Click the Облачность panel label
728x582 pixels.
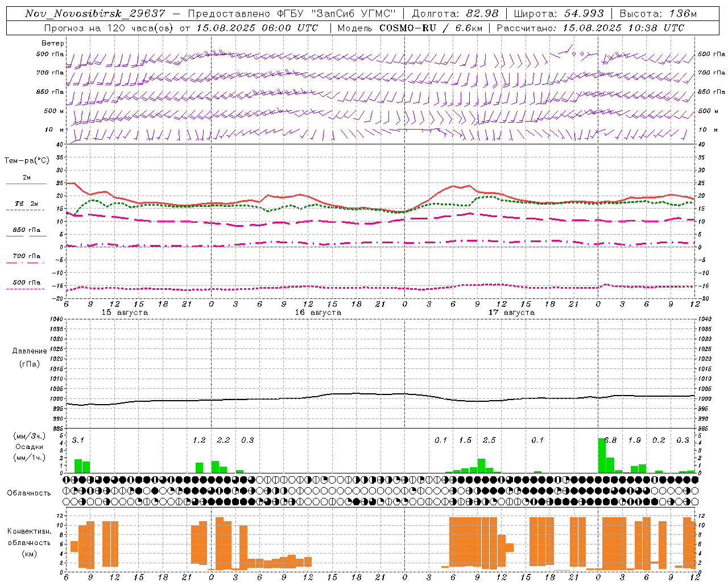[29, 493]
